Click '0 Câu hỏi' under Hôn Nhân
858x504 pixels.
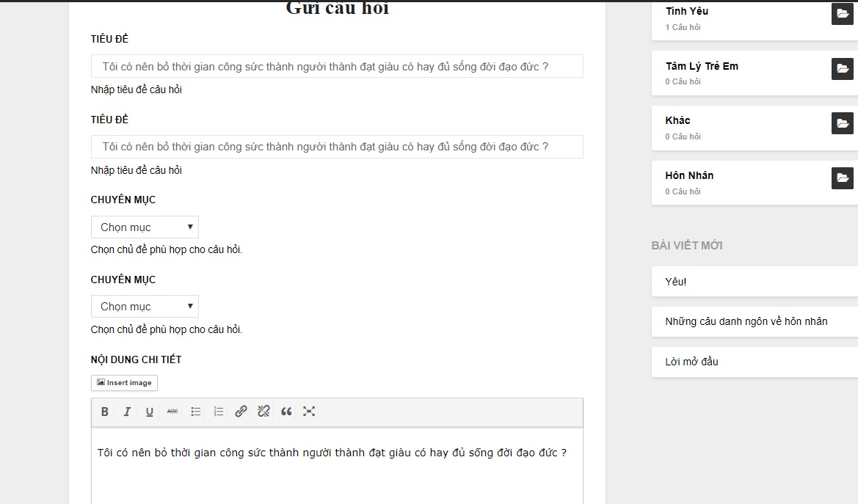point(683,191)
